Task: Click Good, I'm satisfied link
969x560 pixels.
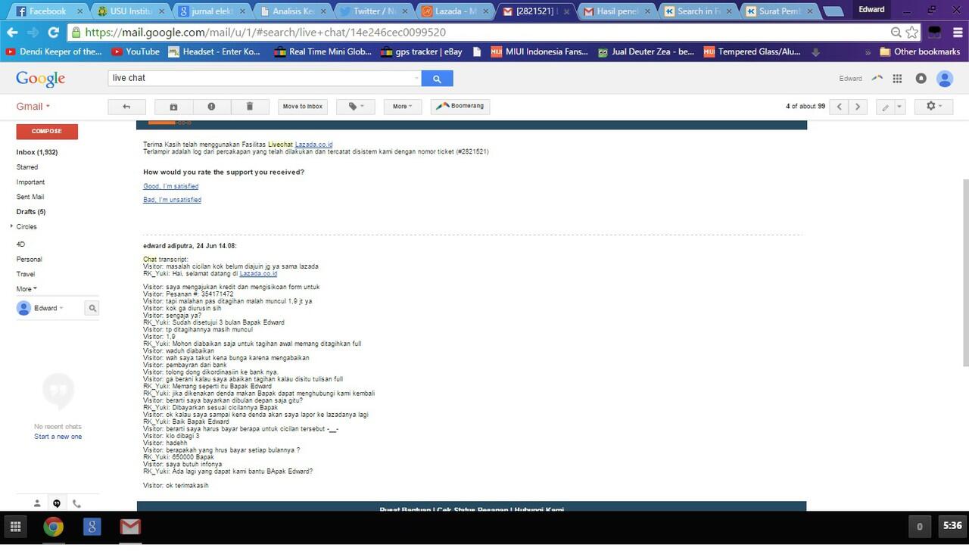Action: (171, 186)
